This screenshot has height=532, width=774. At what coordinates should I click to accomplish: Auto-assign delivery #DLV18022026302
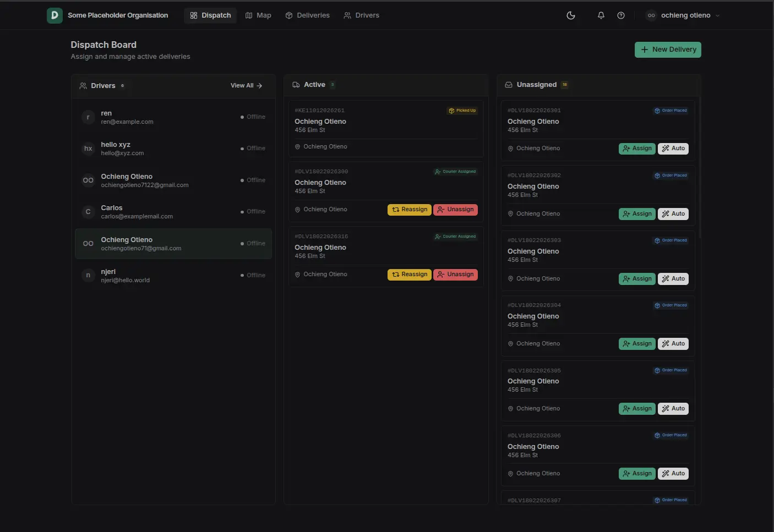pyautogui.click(x=673, y=214)
